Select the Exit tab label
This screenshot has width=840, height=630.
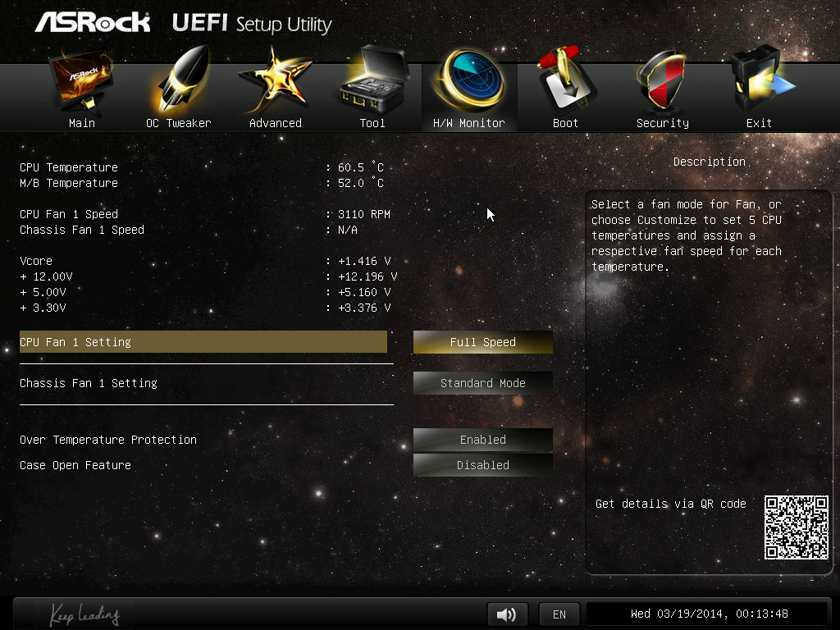(x=759, y=123)
